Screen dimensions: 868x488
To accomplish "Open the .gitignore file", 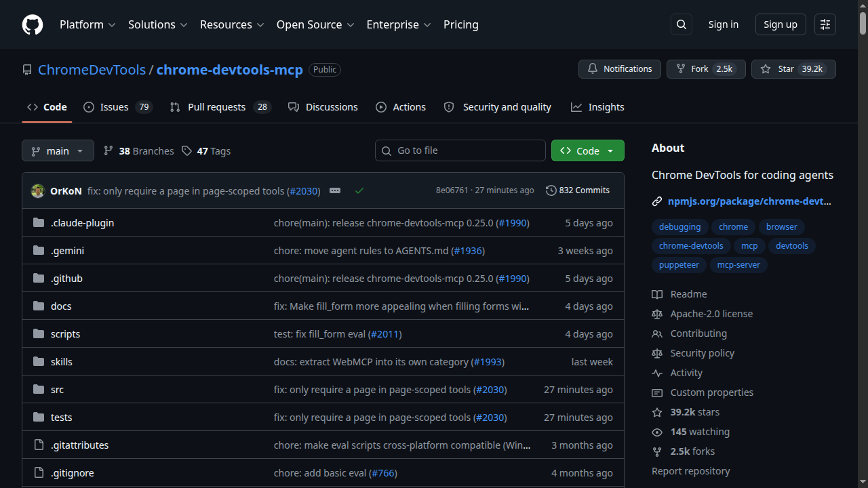I will point(73,473).
